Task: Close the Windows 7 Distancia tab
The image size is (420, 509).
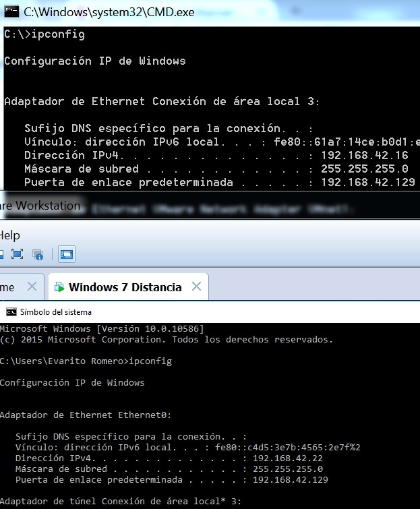Action: [196, 287]
